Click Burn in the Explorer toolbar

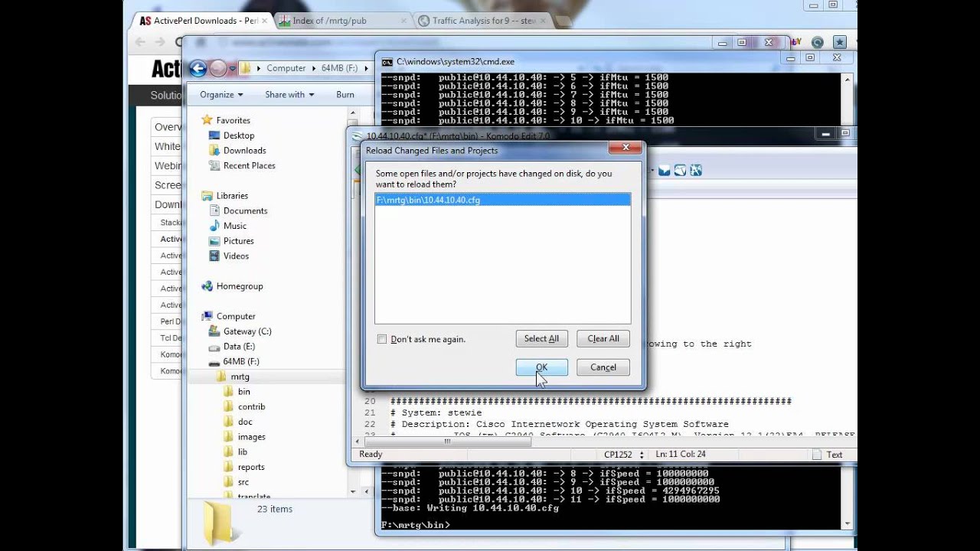click(345, 94)
